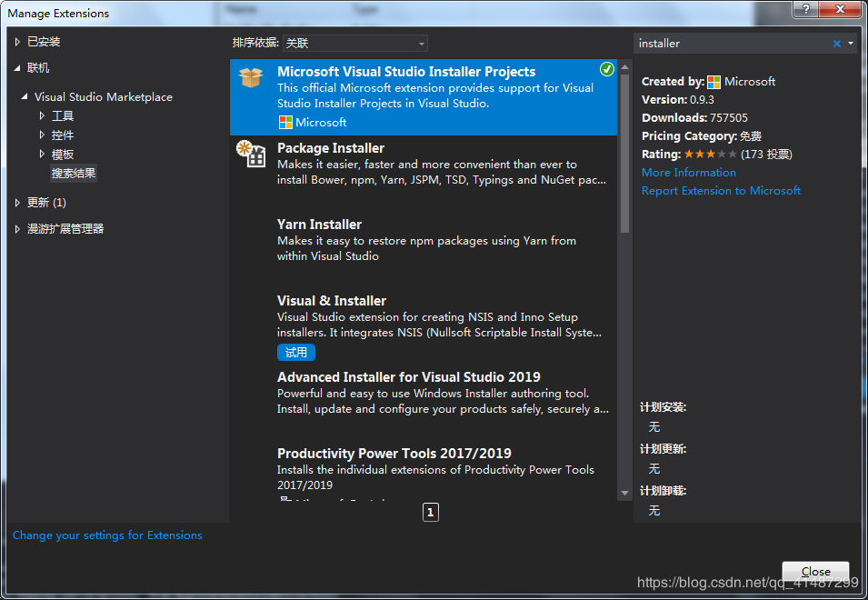Click the 试用 trial button

coord(296,352)
